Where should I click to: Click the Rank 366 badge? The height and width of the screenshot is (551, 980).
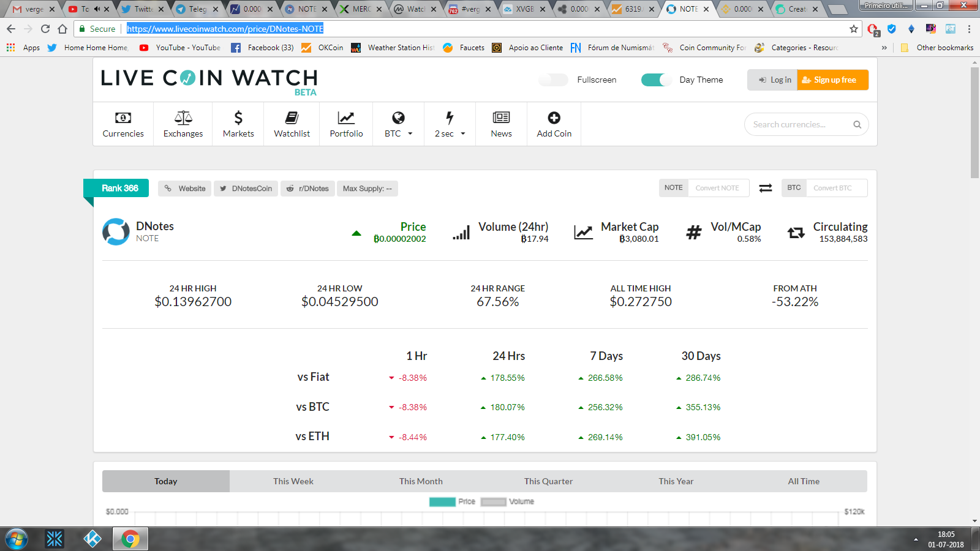click(x=116, y=188)
